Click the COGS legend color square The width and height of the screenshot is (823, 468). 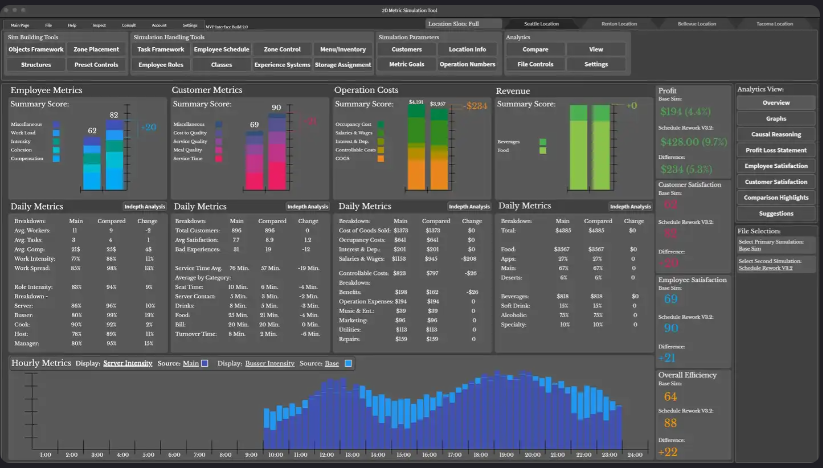point(381,157)
